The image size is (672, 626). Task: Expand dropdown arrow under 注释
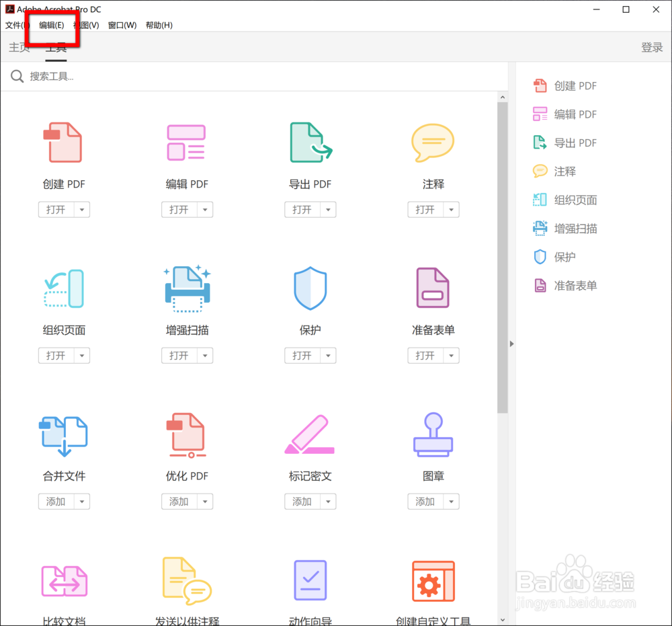tap(451, 210)
